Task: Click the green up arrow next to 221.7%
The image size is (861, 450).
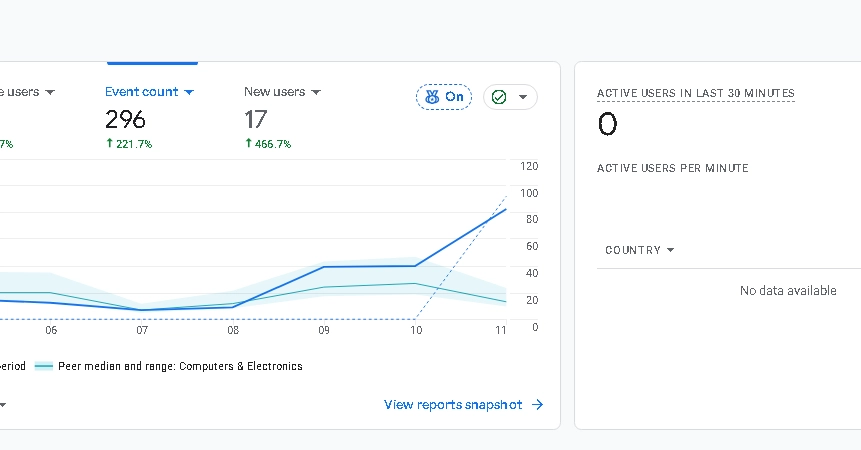Action: tap(109, 143)
